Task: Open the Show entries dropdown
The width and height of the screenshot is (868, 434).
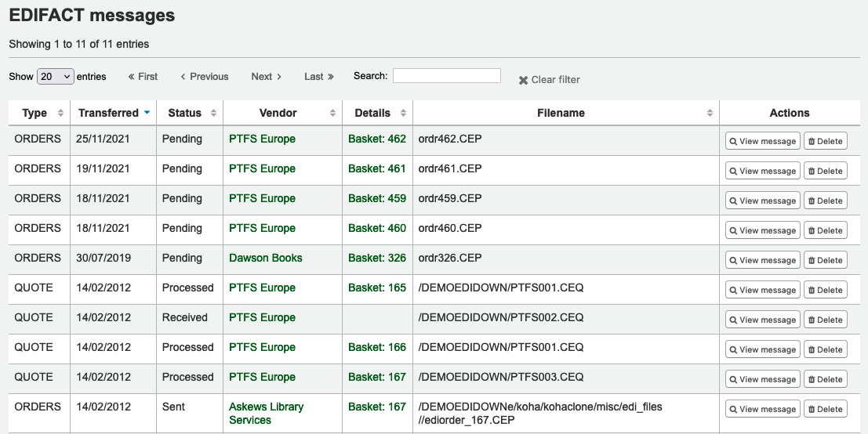Action: click(55, 77)
